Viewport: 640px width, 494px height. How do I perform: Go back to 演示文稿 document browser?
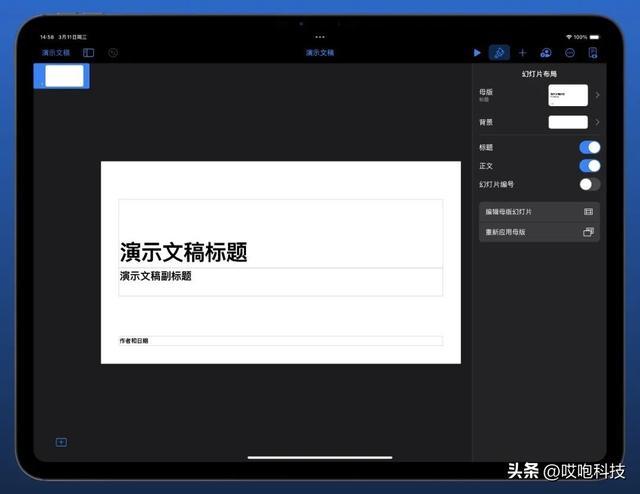coord(56,53)
